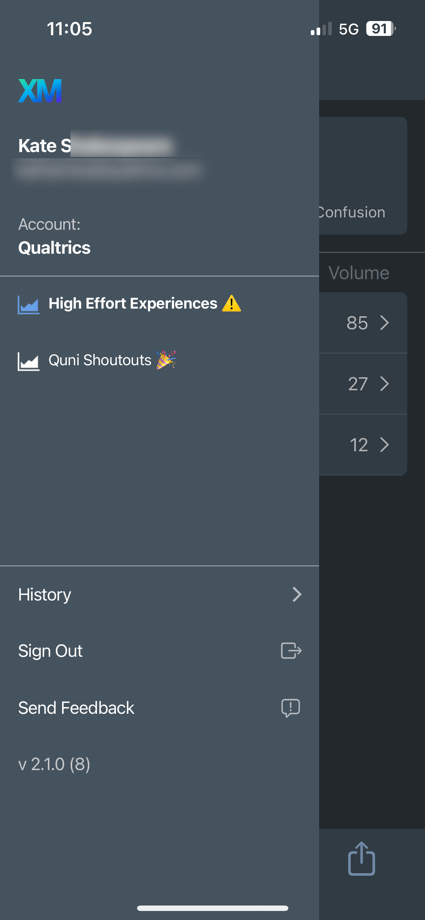Image resolution: width=425 pixels, height=920 pixels.
Task: Expand the row showing volume 85
Action: pos(363,323)
